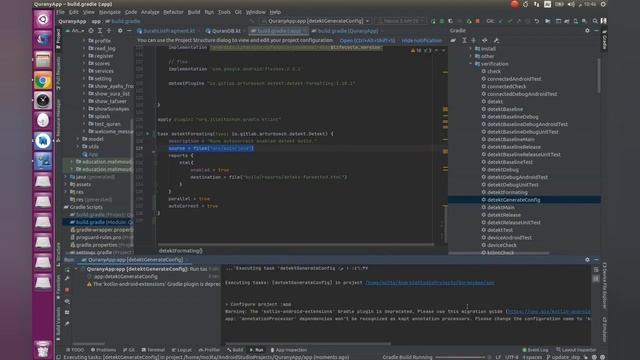This screenshot has height=360, width=640.
Task: Open project panel settings gear
Action: pyautogui.click(x=120, y=31)
